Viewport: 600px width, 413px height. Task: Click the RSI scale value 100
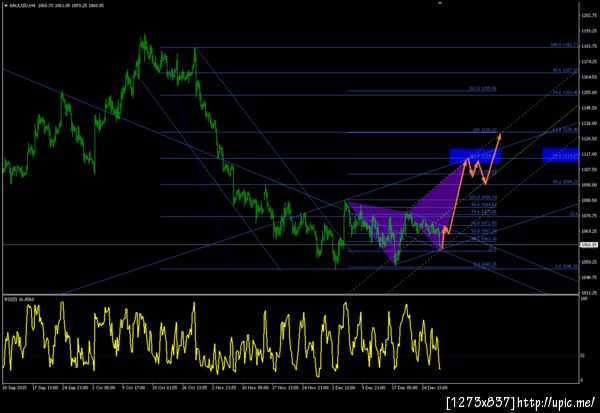coord(584,298)
